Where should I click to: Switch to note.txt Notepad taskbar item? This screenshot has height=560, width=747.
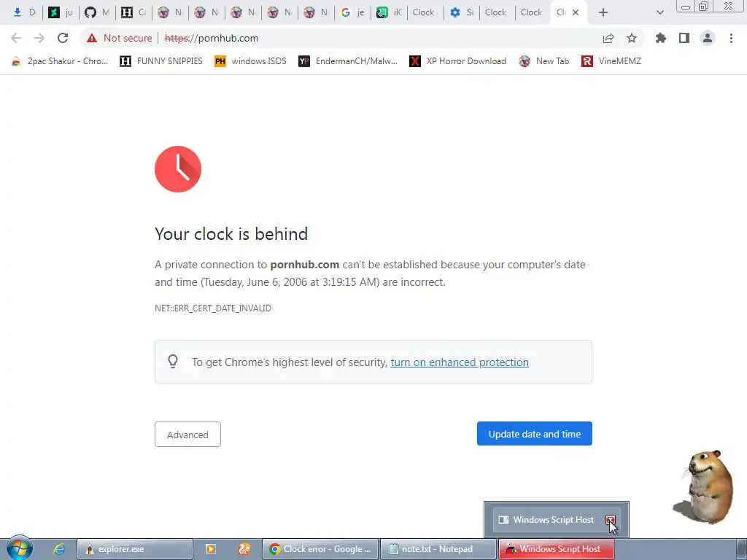438,549
